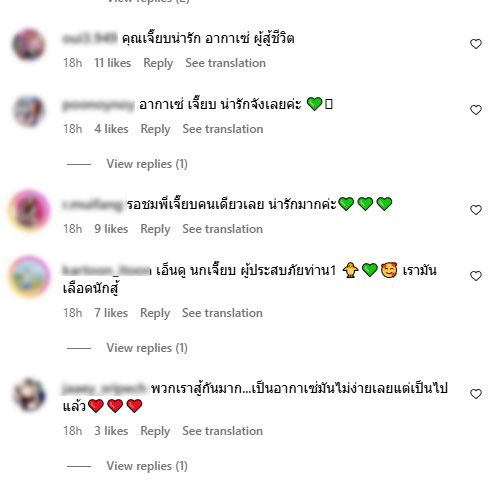493x489 pixels.
Task: Heart the comment with three green hearts
Action: (476, 210)
